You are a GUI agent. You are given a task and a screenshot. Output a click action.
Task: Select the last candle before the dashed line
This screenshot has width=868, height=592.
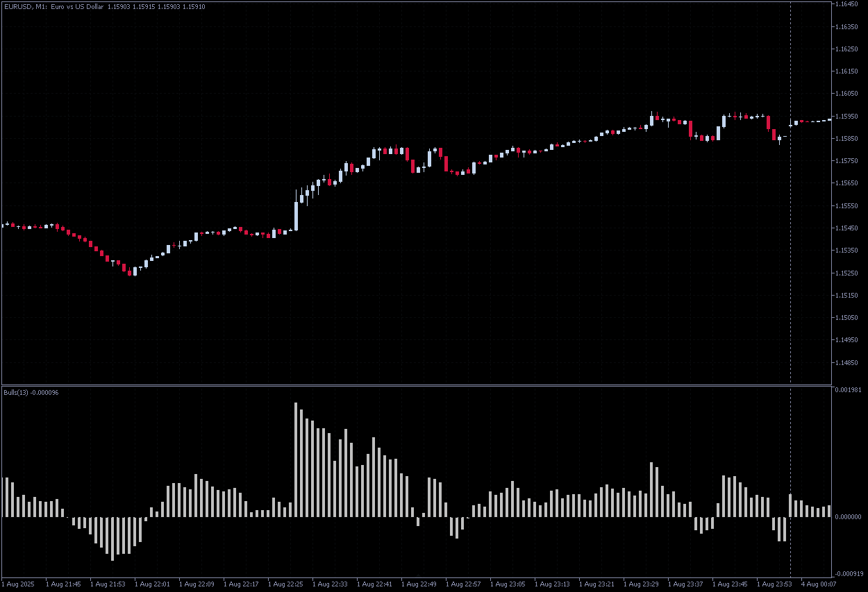[x=783, y=135]
